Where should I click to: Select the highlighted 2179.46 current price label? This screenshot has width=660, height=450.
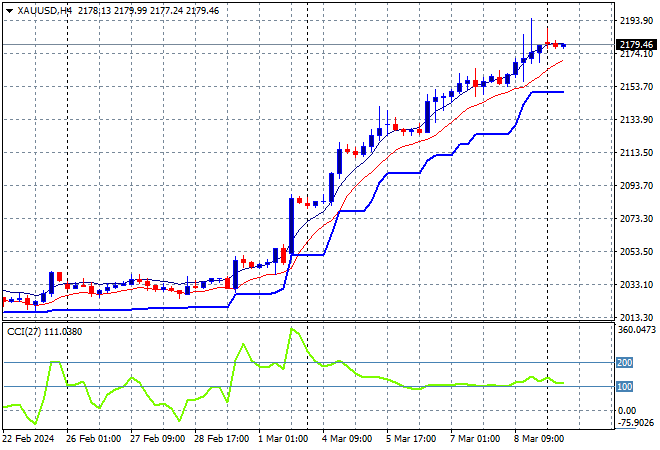[636, 45]
